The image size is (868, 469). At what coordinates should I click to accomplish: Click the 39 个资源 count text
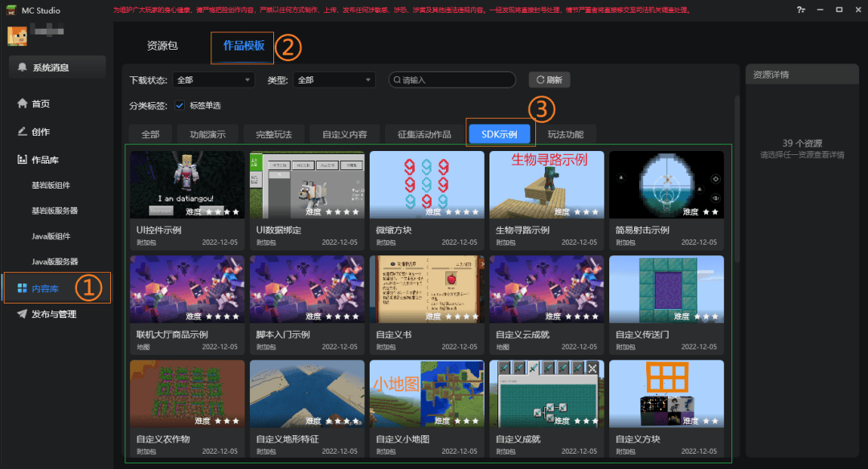pyautogui.click(x=802, y=143)
